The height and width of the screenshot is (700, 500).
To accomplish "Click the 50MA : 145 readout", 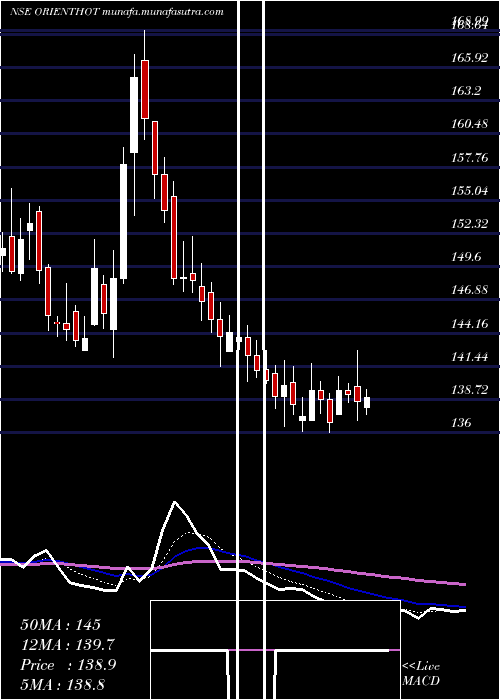I will click(x=61, y=625).
